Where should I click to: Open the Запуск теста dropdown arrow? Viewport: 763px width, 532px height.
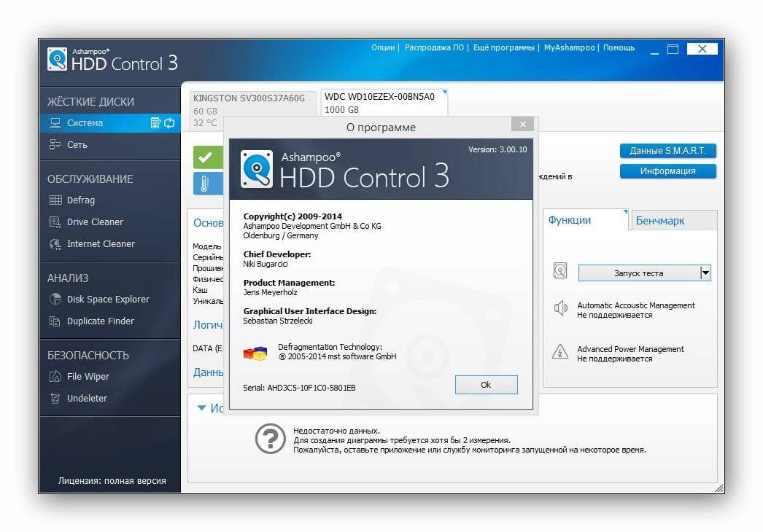[x=705, y=273]
